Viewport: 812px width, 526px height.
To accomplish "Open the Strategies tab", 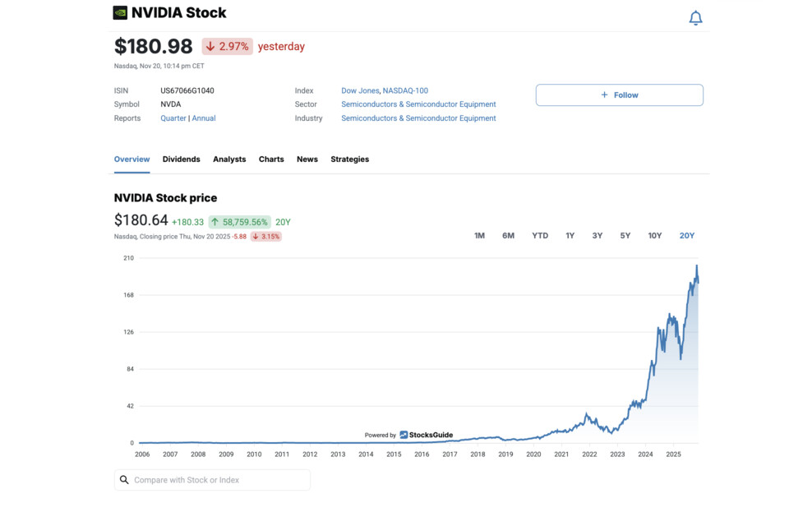I will tap(349, 159).
